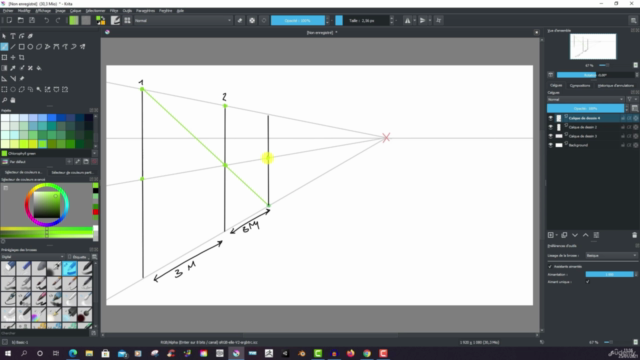
Task: Select the Crop tool
Action: (x=22, y=58)
